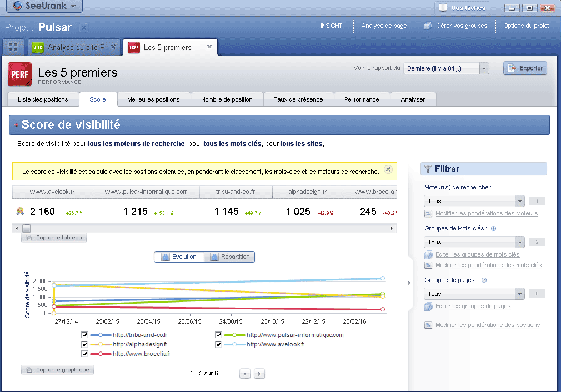The image size is (561, 392).
Task: Switch to Meilleures positions tab
Action: [153, 99]
